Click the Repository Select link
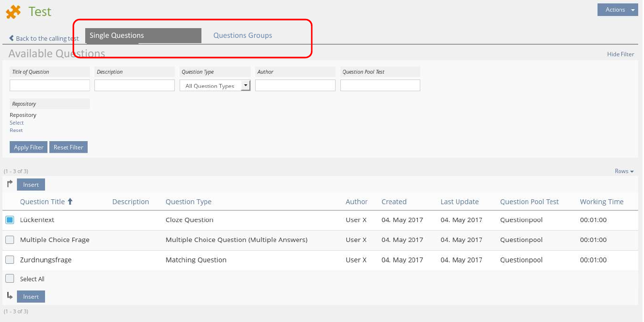The image size is (644, 322). click(x=16, y=123)
